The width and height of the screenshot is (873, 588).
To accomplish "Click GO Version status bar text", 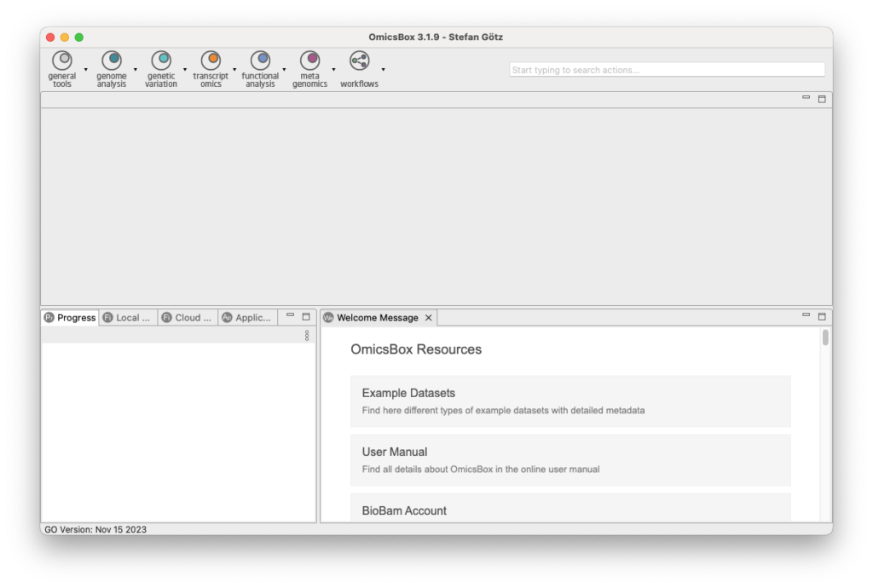I will point(95,529).
